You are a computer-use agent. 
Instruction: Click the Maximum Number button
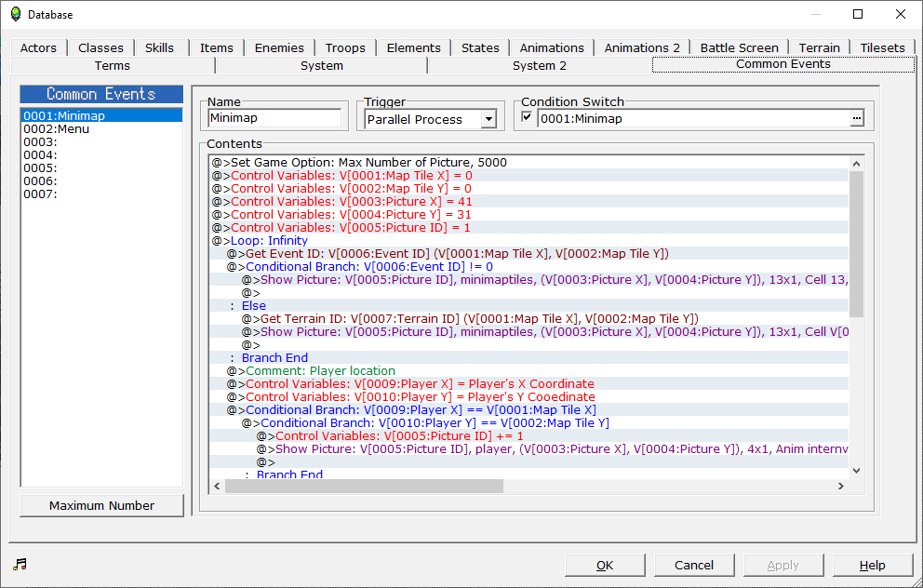pyautogui.click(x=101, y=505)
